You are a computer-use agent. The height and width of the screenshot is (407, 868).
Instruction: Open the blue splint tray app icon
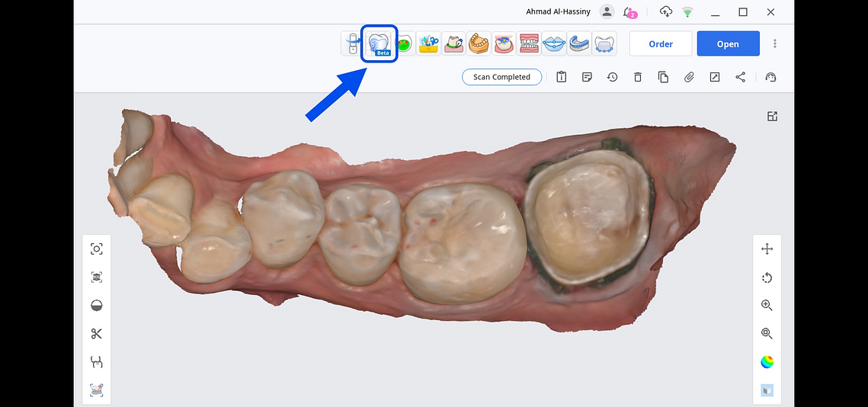click(579, 44)
